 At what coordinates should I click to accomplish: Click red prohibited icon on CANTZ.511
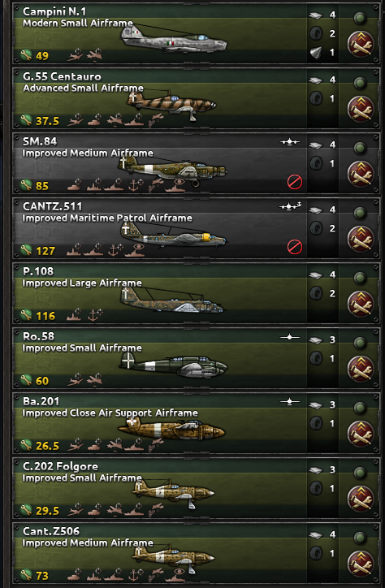[295, 247]
